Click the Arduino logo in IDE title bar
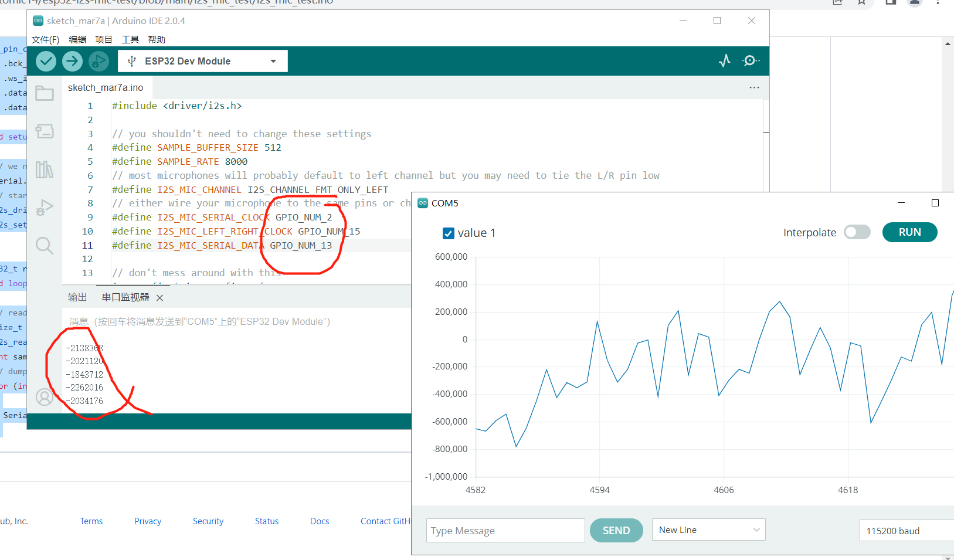The height and width of the screenshot is (560, 954). click(x=38, y=21)
